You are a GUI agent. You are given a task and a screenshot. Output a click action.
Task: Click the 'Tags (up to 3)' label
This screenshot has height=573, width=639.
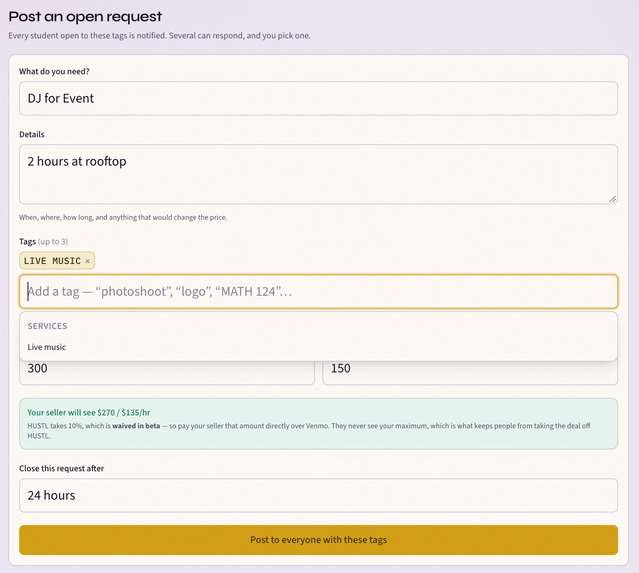tap(44, 241)
